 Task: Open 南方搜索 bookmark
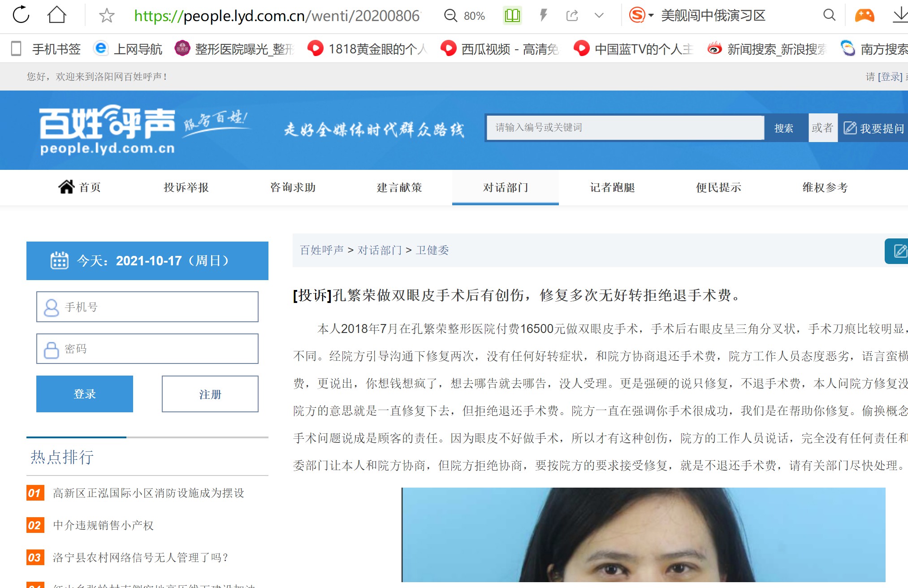pyautogui.click(x=874, y=48)
